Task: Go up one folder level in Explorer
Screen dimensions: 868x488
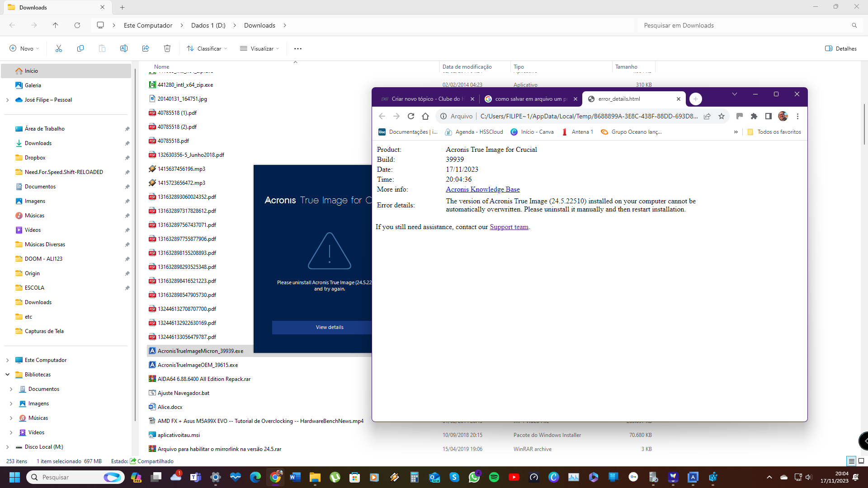Action: (x=56, y=25)
